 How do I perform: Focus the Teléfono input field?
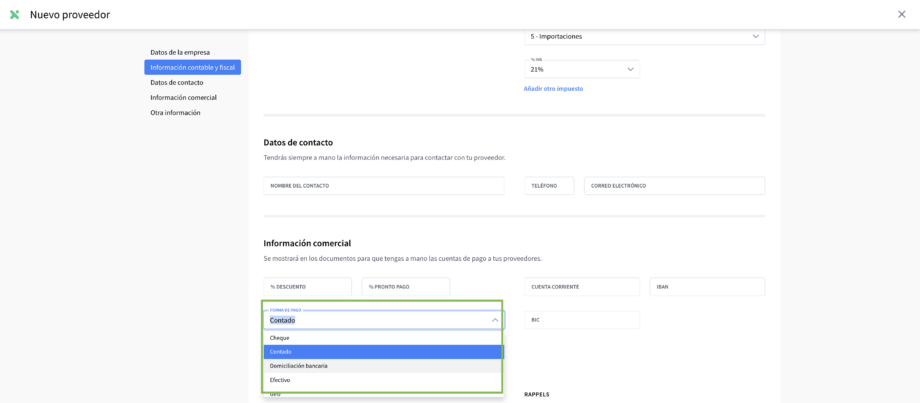pyautogui.click(x=548, y=186)
